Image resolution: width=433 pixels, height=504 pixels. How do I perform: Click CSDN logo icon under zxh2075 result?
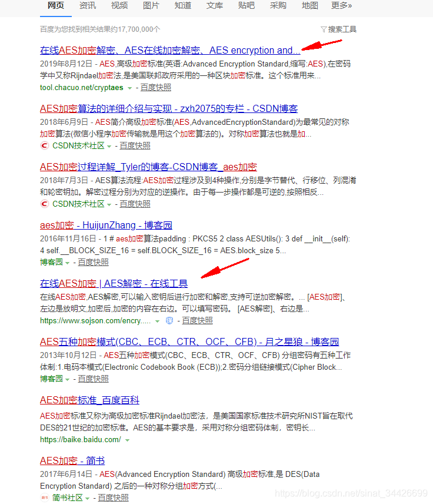coord(44,145)
